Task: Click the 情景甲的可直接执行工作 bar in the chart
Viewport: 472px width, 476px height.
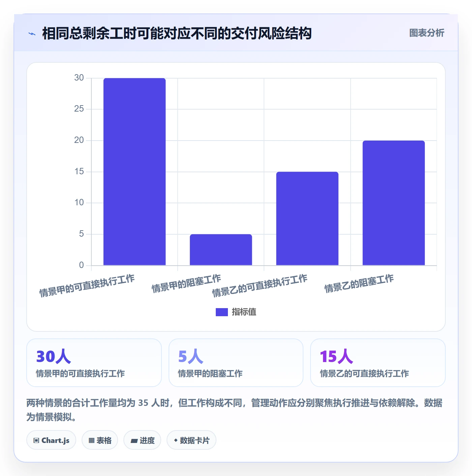Action: click(135, 172)
